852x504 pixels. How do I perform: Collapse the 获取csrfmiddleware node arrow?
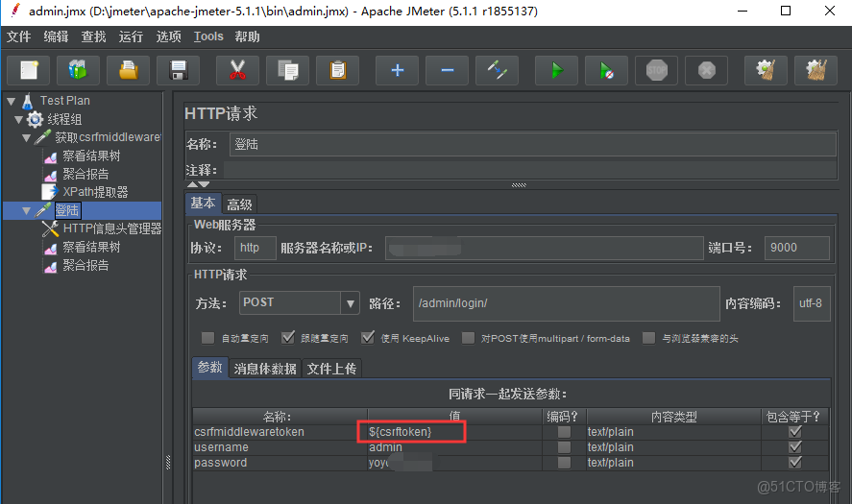pos(26,138)
